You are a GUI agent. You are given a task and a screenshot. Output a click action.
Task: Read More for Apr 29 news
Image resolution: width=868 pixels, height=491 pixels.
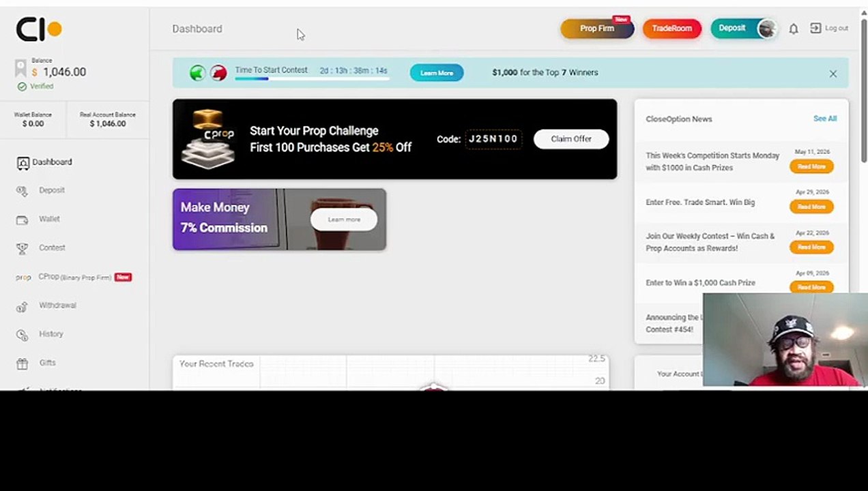click(x=811, y=207)
